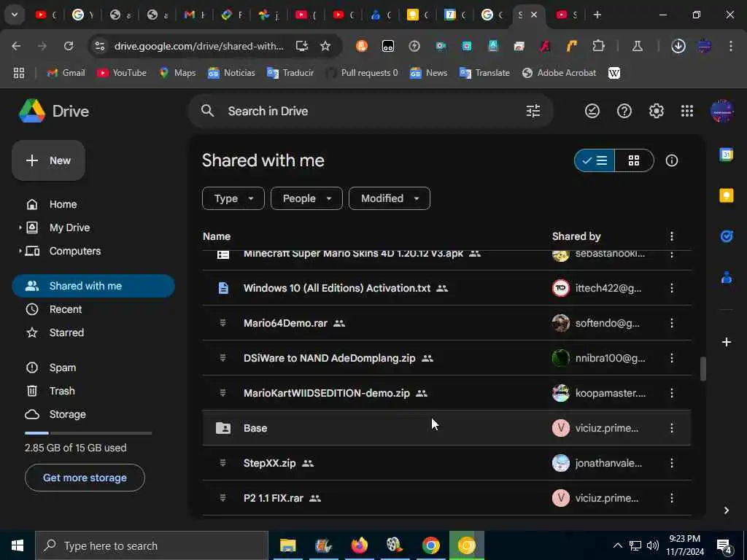Click the browser address bar URL

[198, 46]
